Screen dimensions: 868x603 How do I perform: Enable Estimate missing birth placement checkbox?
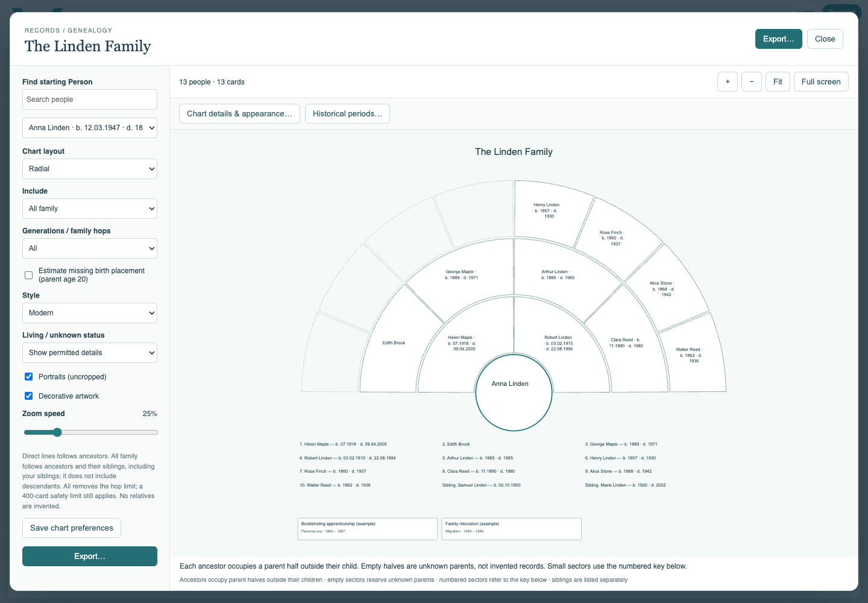coord(28,275)
